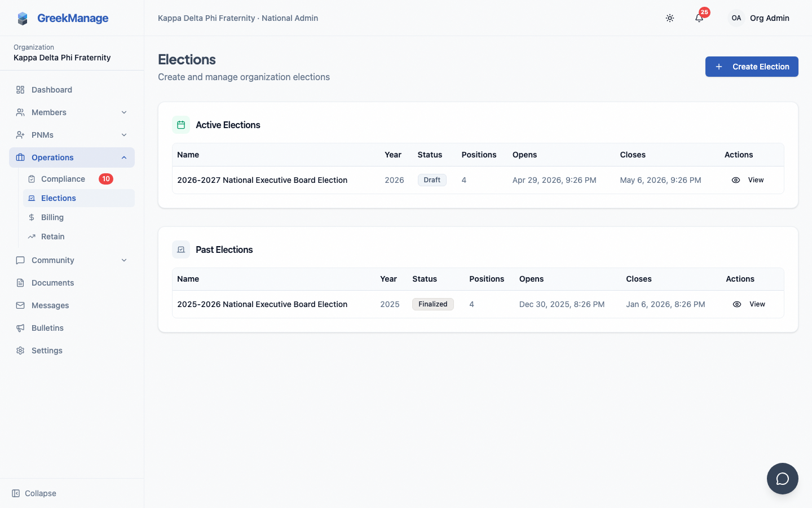This screenshot has height=508, width=812.
Task: Open Retain in the sidebar
Action: pos(79,237)
